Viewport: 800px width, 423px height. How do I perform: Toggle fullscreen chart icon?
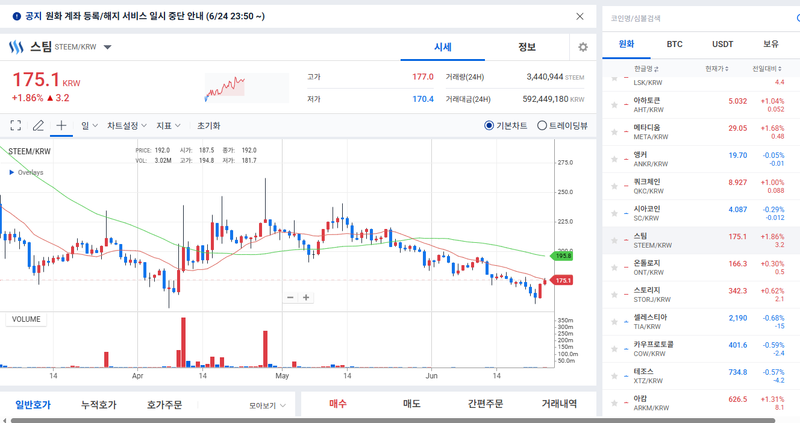pyautogui.click(x=16, y=126)
